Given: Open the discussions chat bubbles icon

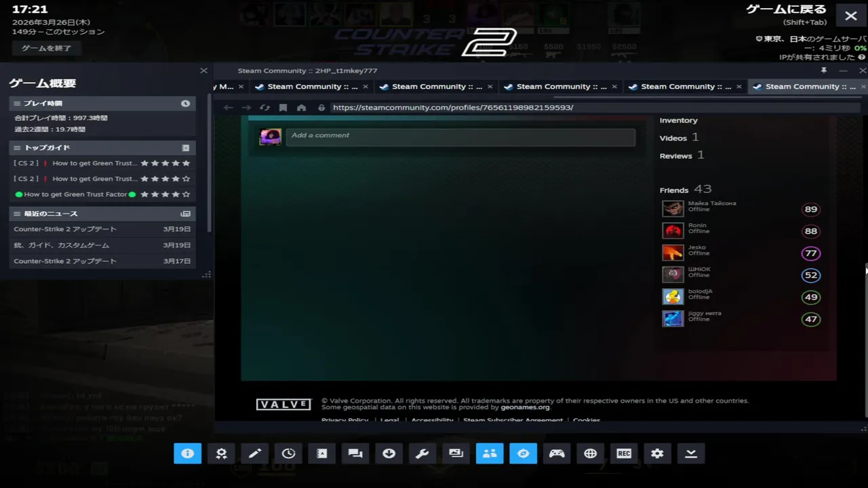Looking at the screenshot, I should tap(355, 453).
